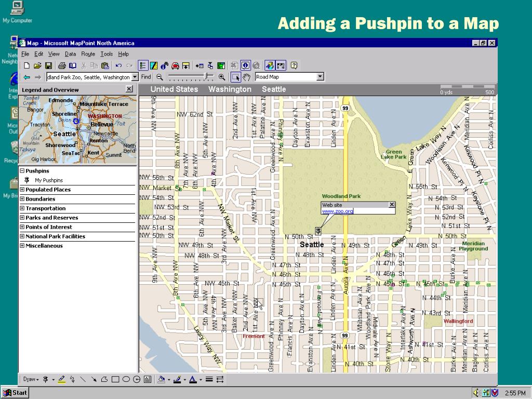
Task: Open the Find Nearby Places binoculars icon
Action: (165, 65)
